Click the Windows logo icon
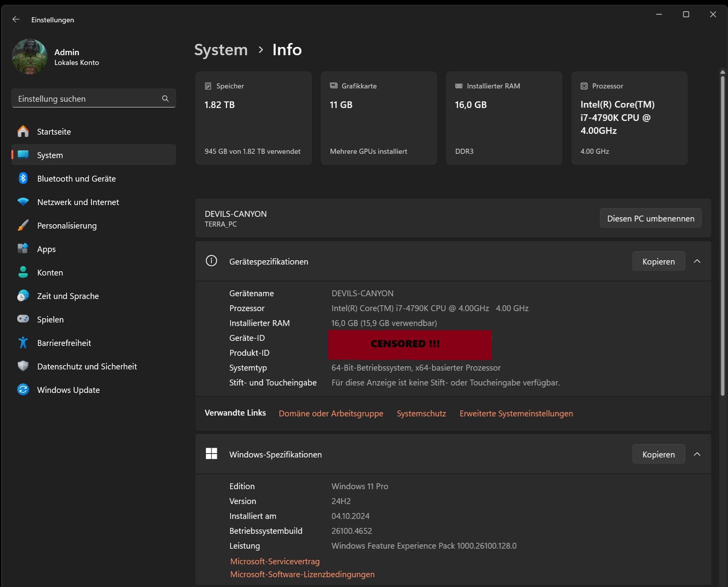This screenshot has width=728, height=587. (211, 454)
